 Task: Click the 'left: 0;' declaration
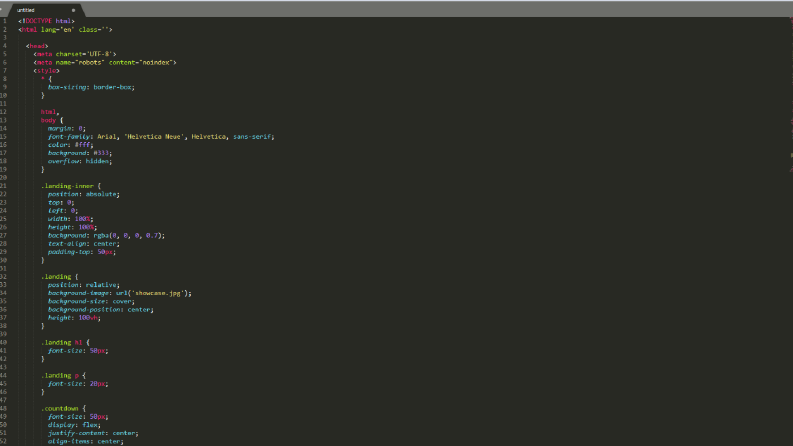point(63,211)
